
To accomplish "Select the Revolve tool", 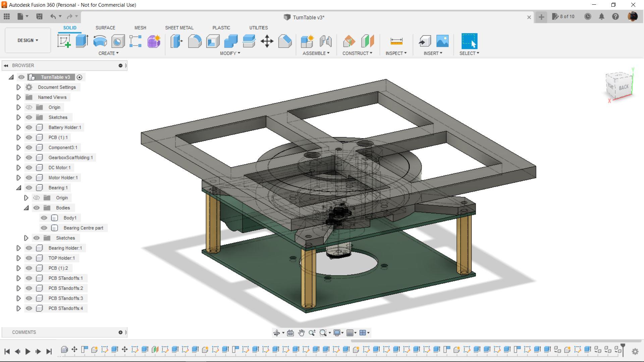I will pos(100,41).
